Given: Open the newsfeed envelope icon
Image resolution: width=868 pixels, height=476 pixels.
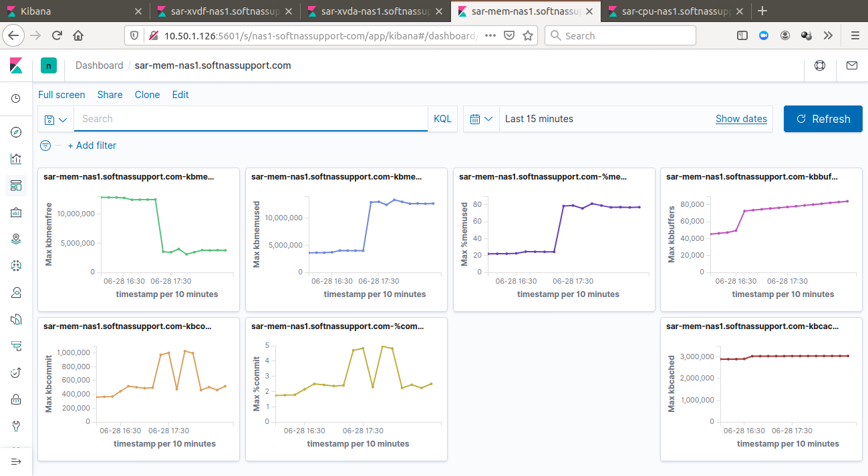Looking at the screenshot, I should (851, 65).
